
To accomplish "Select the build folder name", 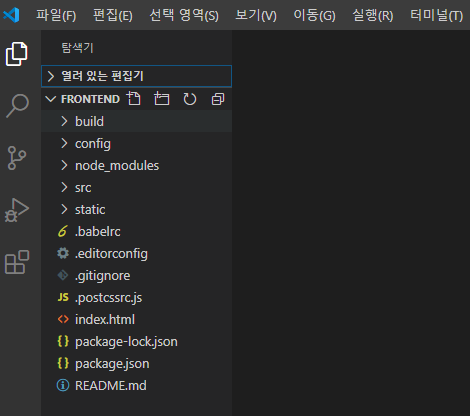I will click(x=89, y=121).
